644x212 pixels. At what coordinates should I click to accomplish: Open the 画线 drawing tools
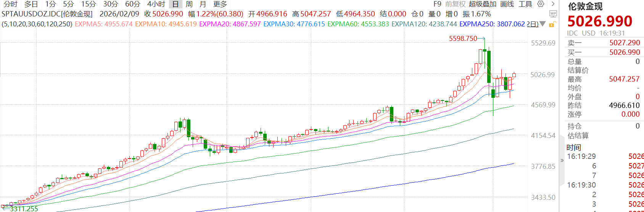(507, 4)
